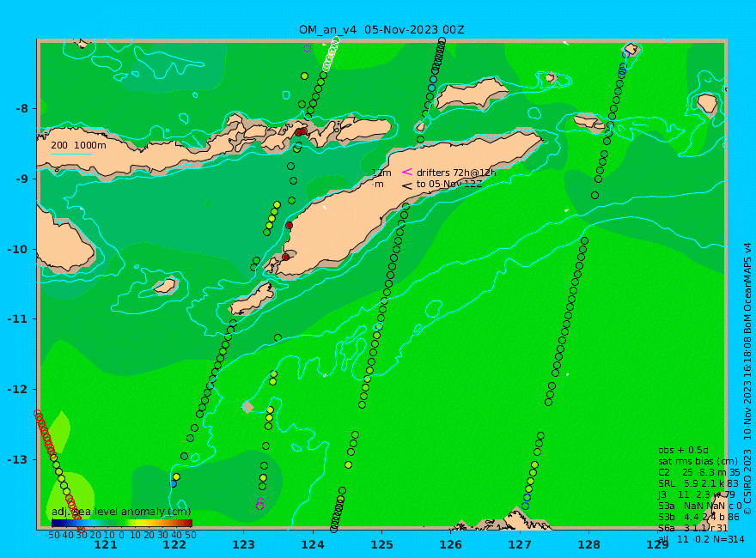Click longitude axis label 128

tap(589, 545)
